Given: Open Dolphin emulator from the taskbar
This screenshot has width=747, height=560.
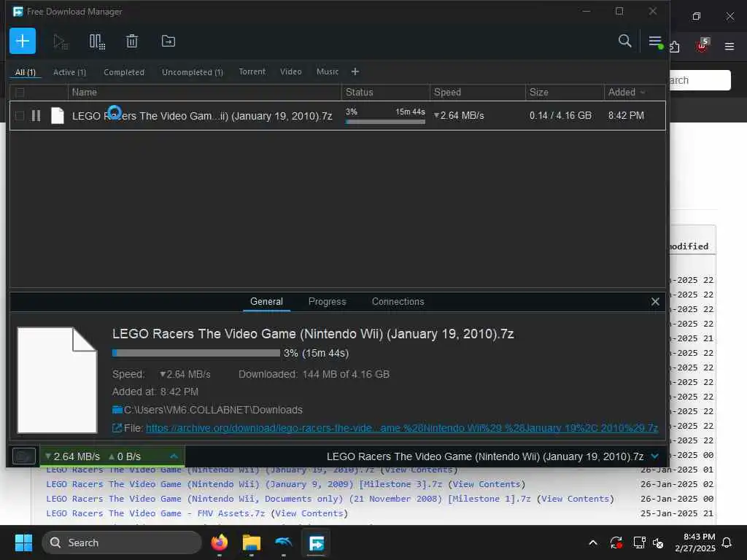Looking at the screenshot, I should 284,542.
